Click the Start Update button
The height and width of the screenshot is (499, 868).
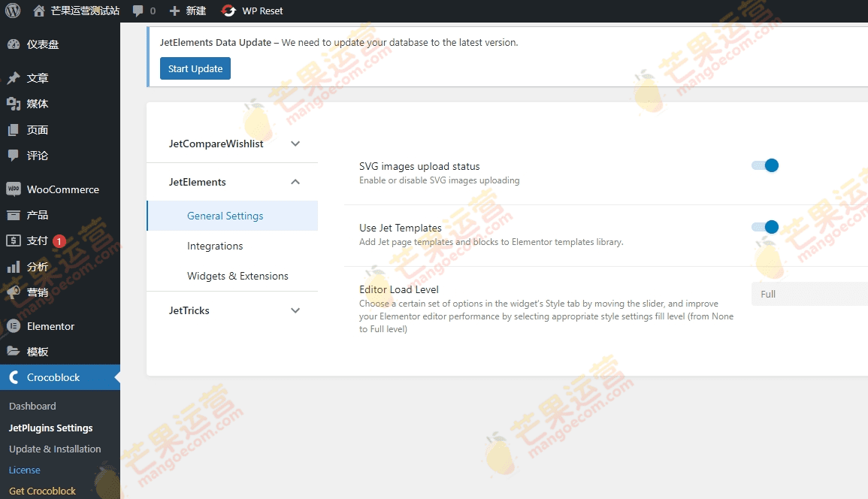tap(195, 68)
